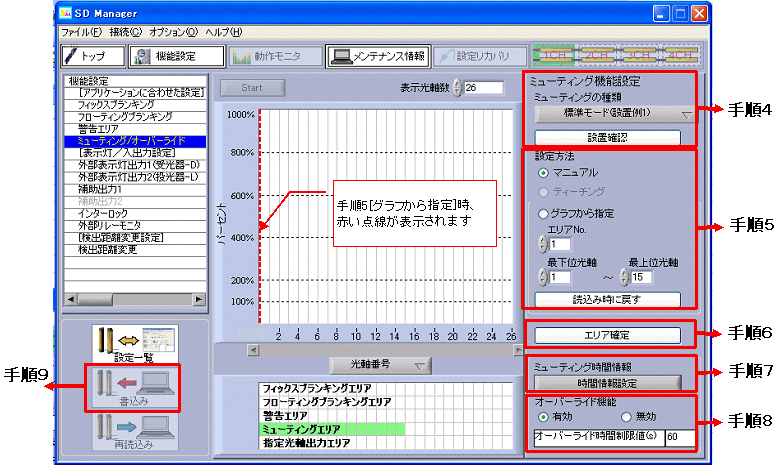Screen dimensions: 781x466
Task: Click the 表示光軸数 value field
Action: 483,88
